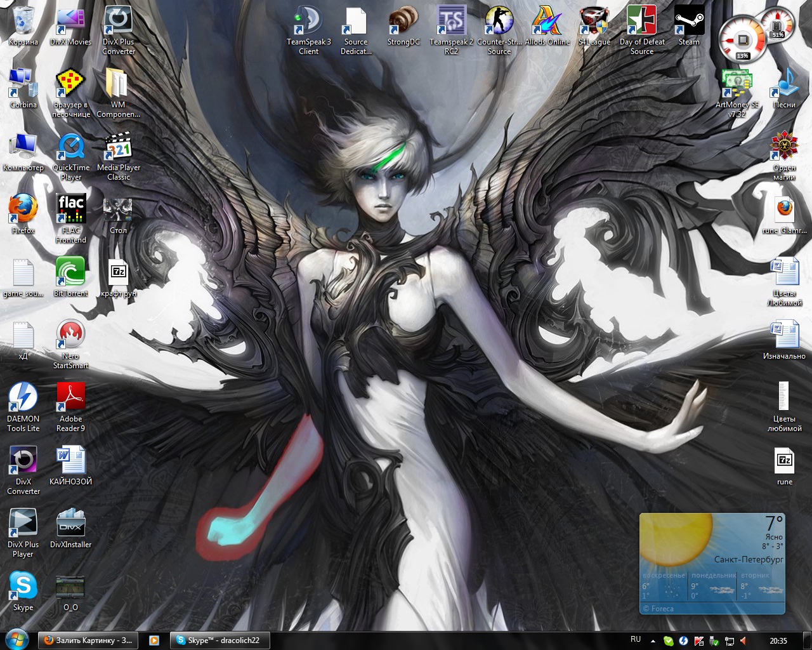The width and height of the screenshot is (812, 650).
Task: Click the media player taskbar icon
Action: pyautogui.click(x=154, y=640)
